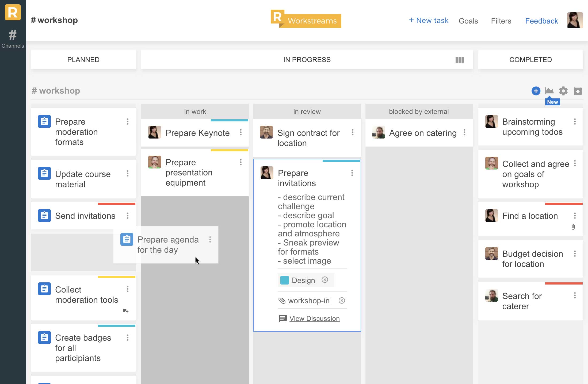
Task: Archive the workstream via the archive icon
Action: 578,91
